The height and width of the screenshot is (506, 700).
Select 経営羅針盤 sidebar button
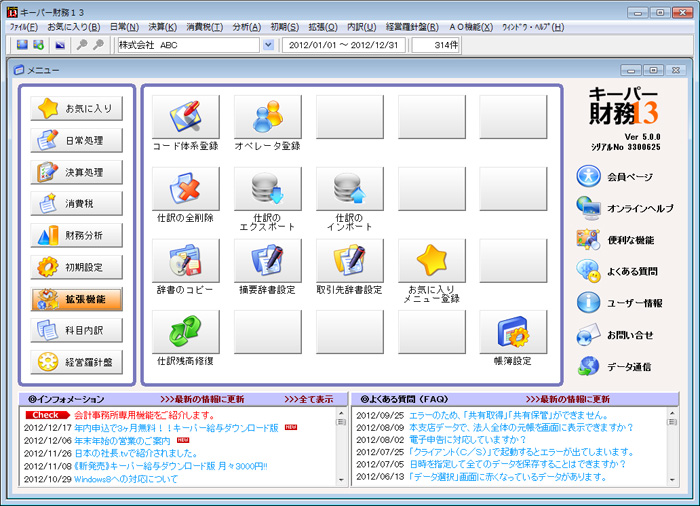pos(76,362)
